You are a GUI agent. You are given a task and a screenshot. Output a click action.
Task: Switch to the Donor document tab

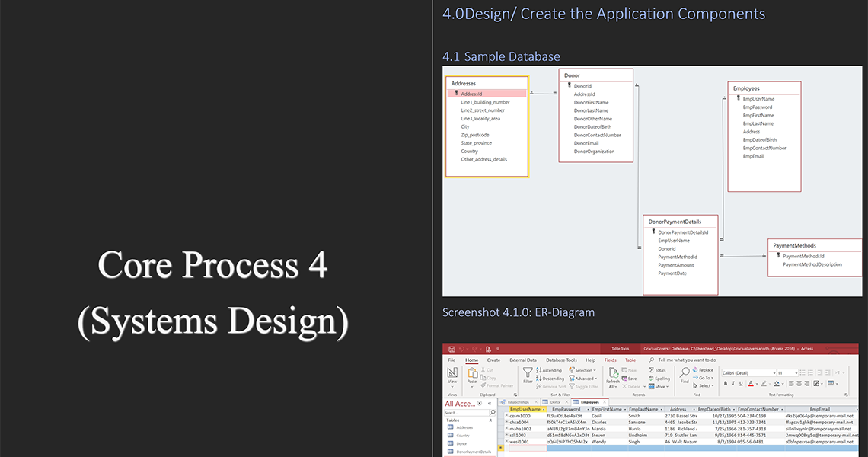click(554, 402)
